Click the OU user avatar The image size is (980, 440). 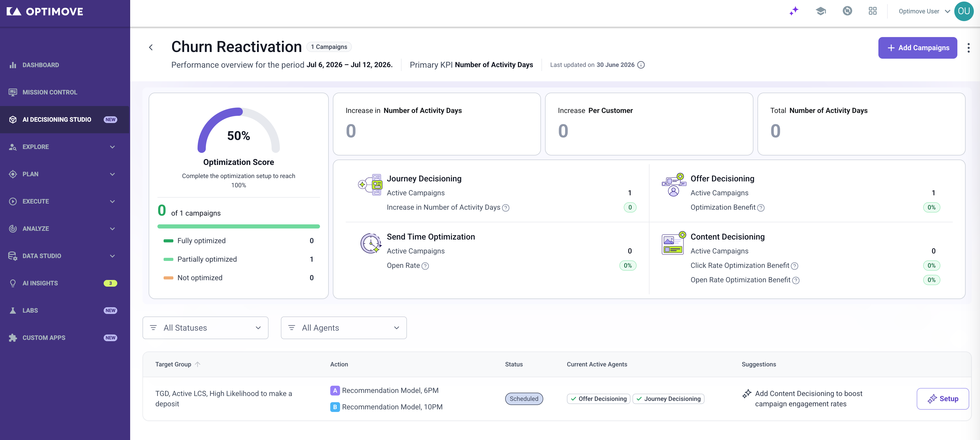tap(964, 11)
